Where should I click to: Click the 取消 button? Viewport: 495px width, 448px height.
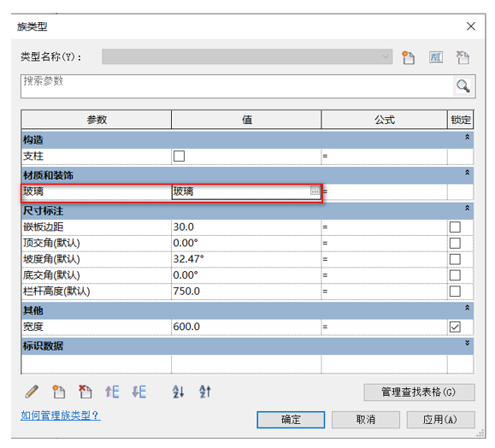point(366,420)
